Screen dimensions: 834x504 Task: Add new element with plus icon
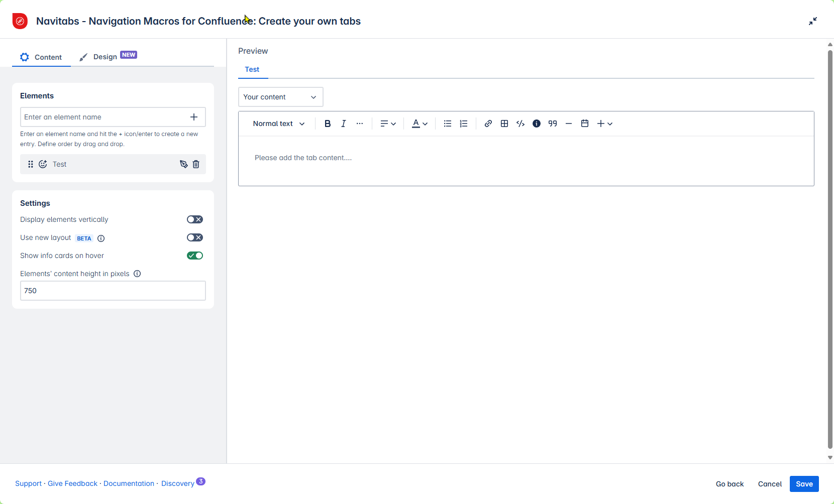coord(194,117)
